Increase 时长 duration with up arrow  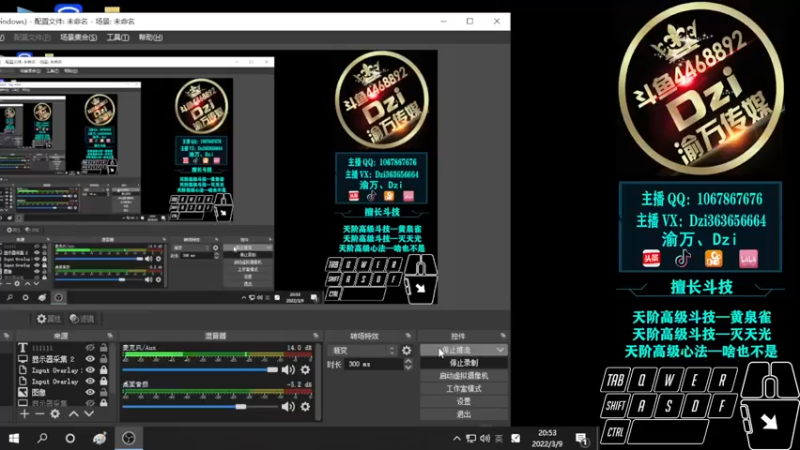point(408,361)
